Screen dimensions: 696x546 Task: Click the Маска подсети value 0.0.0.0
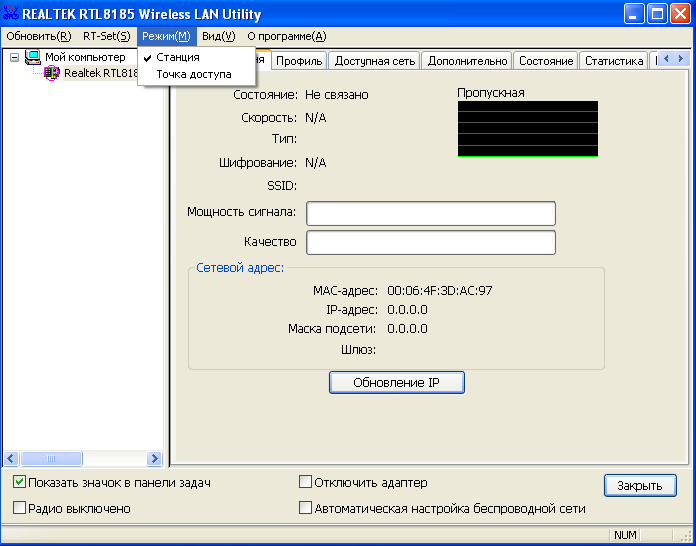407,329
